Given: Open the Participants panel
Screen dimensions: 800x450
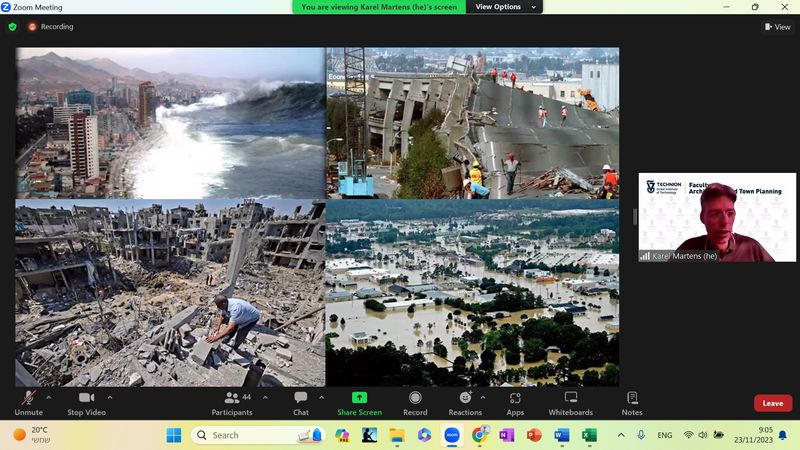Looking at the screenshot, I should 232,402.
